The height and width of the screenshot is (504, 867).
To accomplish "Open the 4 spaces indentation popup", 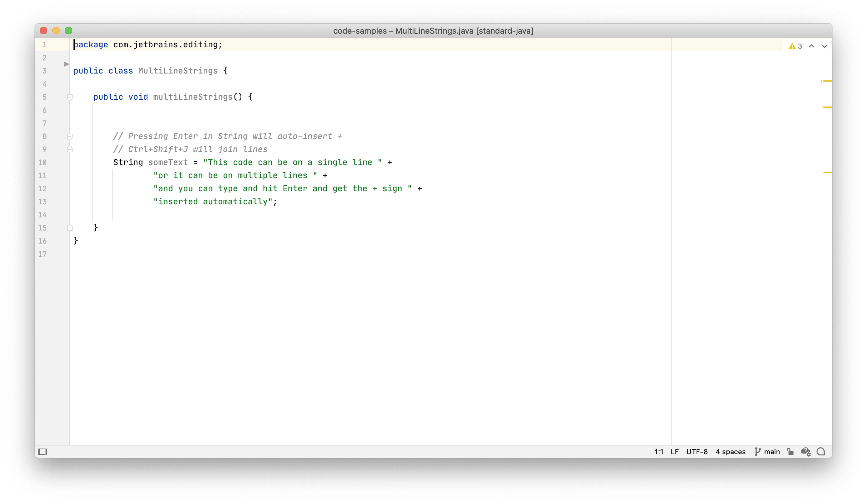I will click(x=731, y=451).
